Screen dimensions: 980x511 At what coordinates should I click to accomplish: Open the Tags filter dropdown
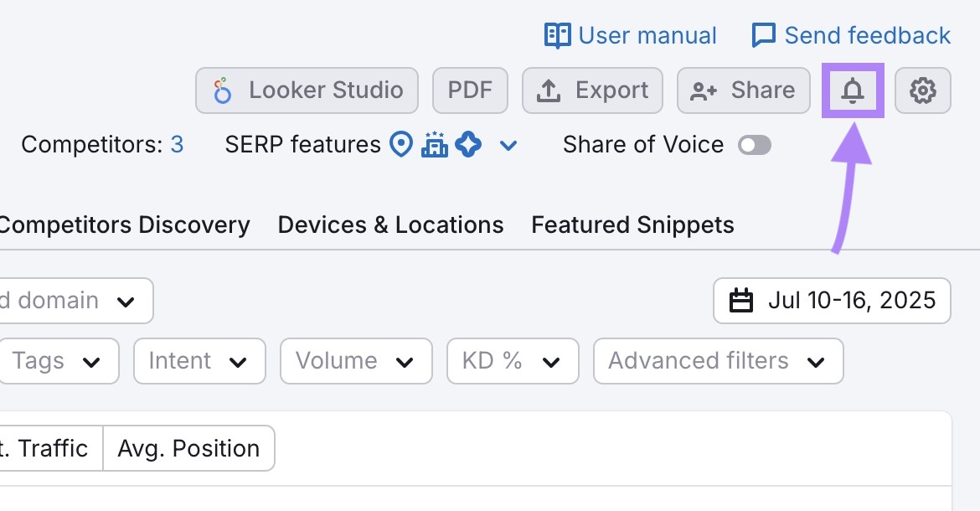(59, 361)
